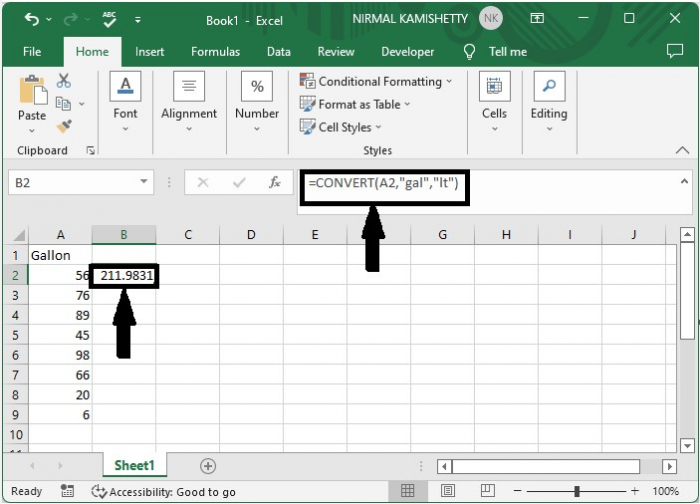Switch to Page Break Preview icon
This screenshot has width=700, height=504.
point(488,491)
